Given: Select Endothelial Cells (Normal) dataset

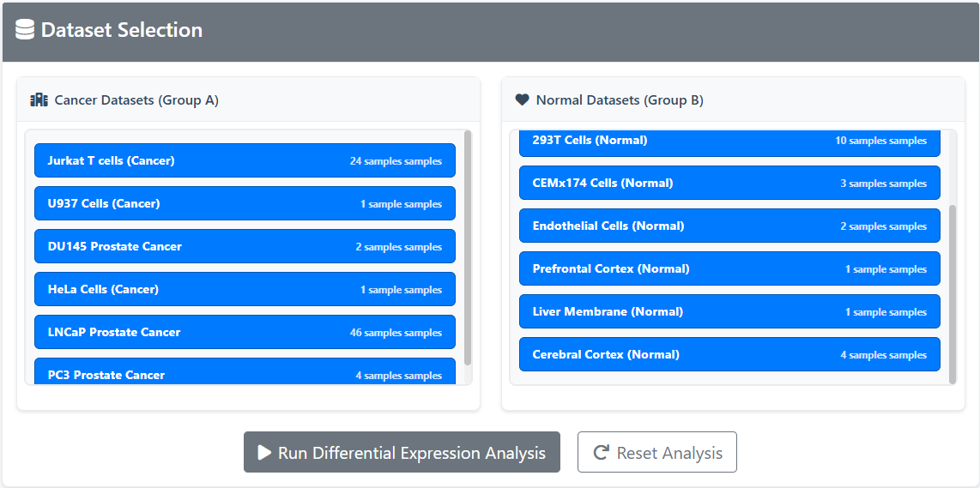Looking at the screenshot, I should [729, 226].
